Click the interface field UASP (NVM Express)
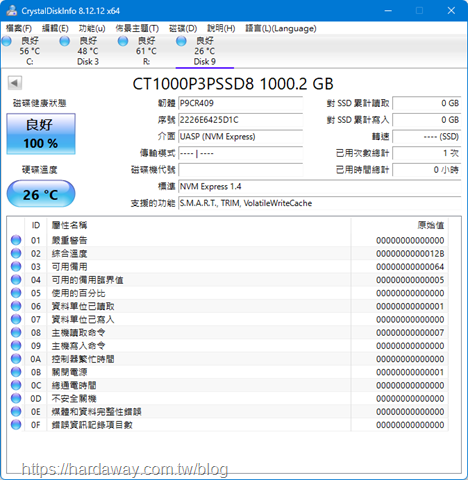The image size is (468, 480). click(x=241, y=136)
